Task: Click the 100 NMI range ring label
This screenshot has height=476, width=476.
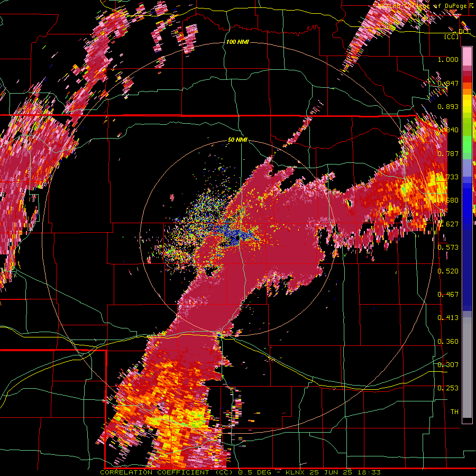Action: (237, 42)
